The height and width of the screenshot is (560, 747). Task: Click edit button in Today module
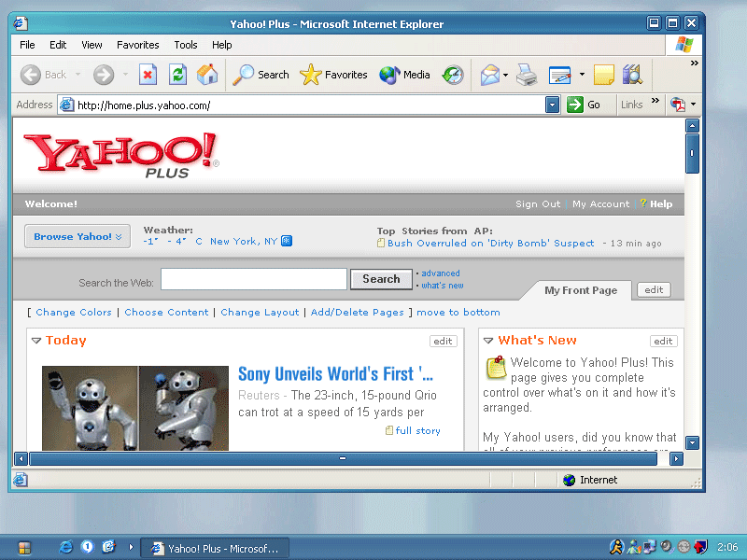(x=443, y=341)
